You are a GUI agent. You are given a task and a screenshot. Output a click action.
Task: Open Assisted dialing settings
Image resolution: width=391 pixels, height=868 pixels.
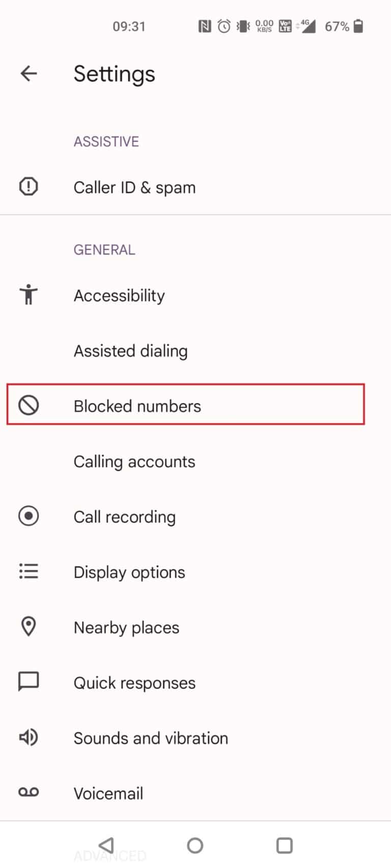pyautogui.click(x=130, y=351)
